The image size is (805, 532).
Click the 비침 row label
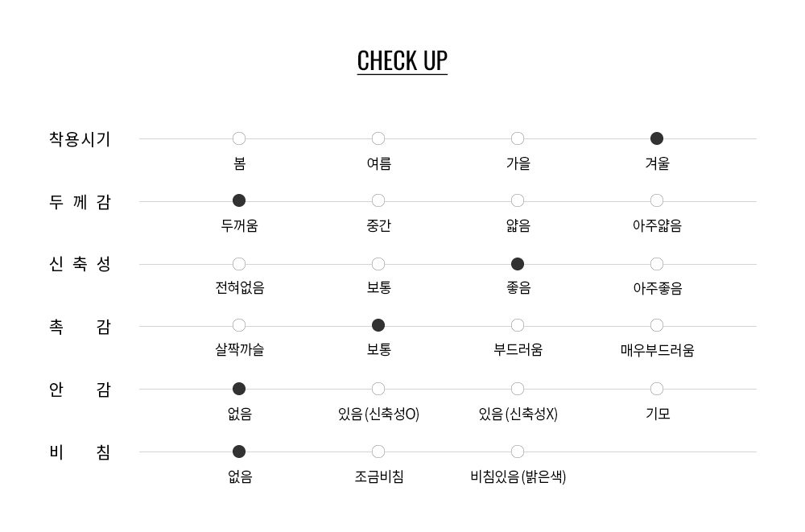[x=80, y=452]
